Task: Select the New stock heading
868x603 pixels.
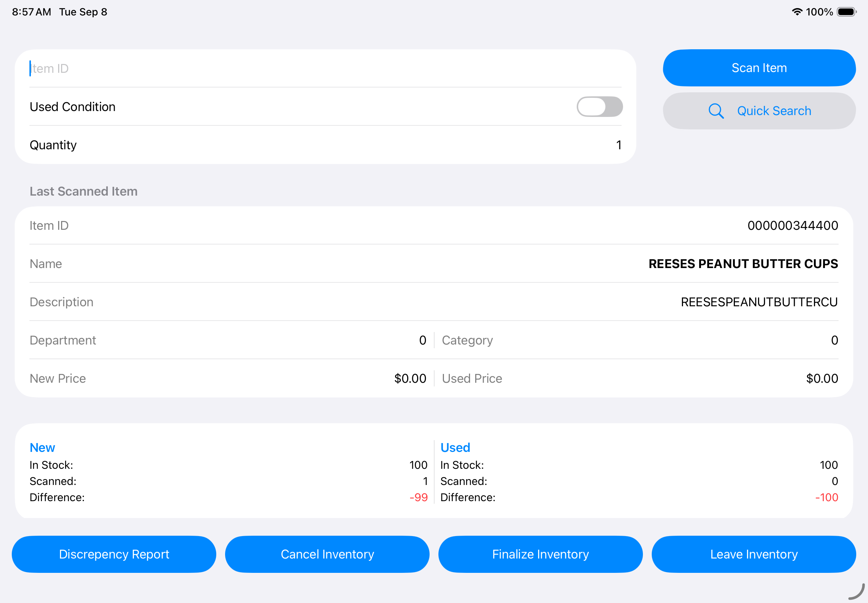Action: click(42, 447)
